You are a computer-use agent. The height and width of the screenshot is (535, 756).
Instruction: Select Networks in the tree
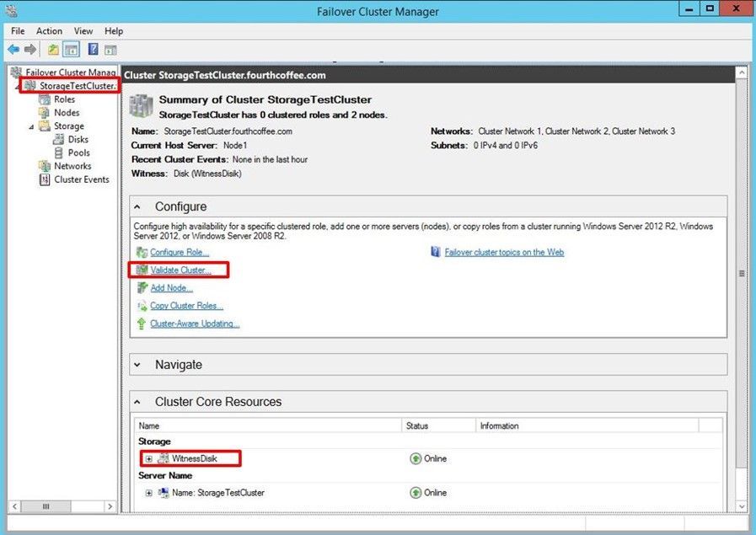(x=72, y=166)
